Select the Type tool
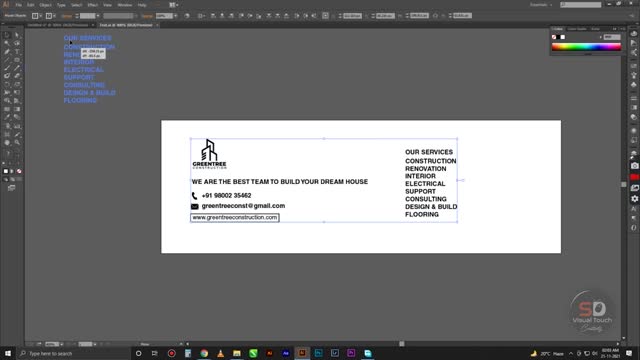640x360 pixels. tap(17, 52)
